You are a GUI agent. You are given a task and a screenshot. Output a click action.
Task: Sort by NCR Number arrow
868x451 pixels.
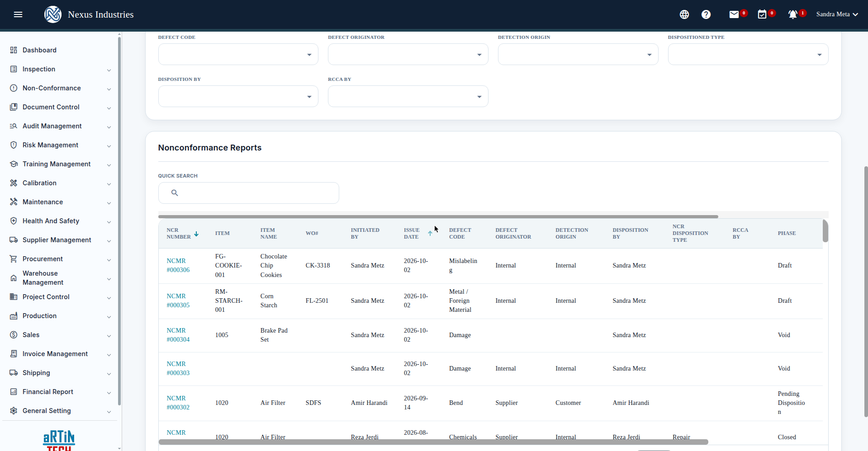pos(196,234)
